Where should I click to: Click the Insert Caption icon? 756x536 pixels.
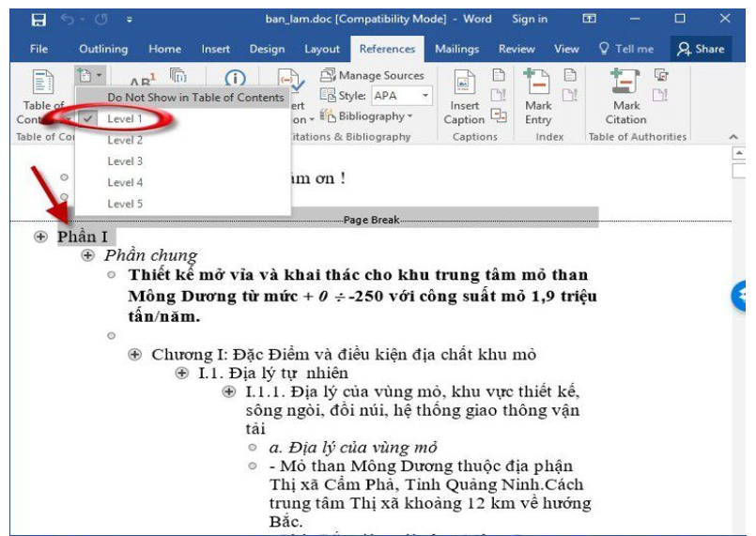click(465, 86)
